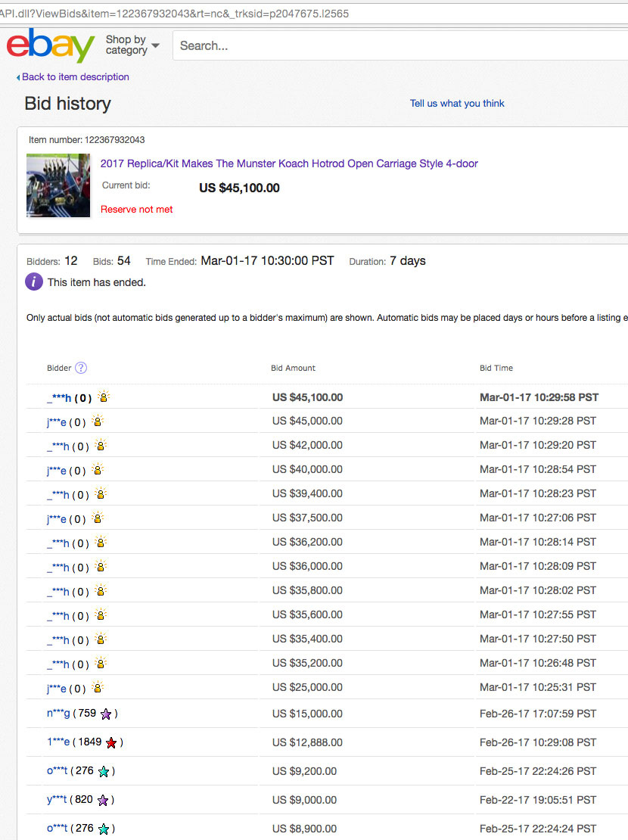
Task: Click new-user icon on the $40,000.00 row
Action: (97, 468)
